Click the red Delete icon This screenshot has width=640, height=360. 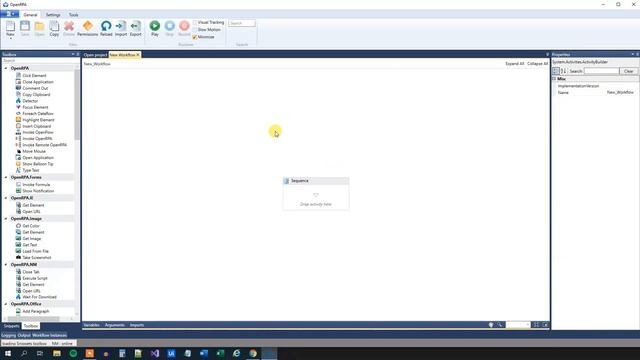[x=69, y=28]
